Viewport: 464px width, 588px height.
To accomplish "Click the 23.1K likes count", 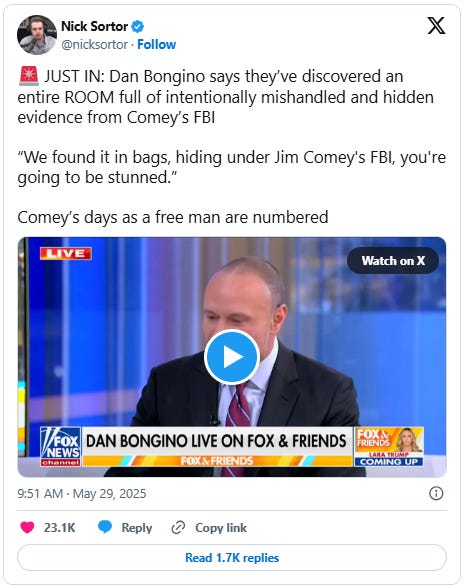I will pyautogui.click(x=60, y=528).
